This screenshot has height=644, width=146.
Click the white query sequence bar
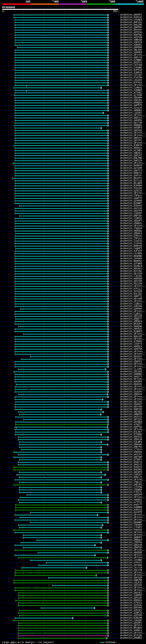60,9
